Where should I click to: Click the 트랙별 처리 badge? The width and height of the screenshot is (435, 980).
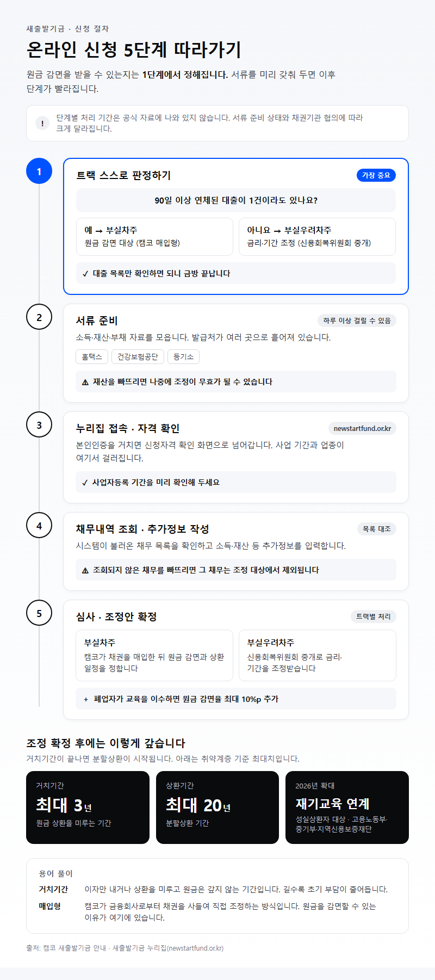tap(374, 617)
